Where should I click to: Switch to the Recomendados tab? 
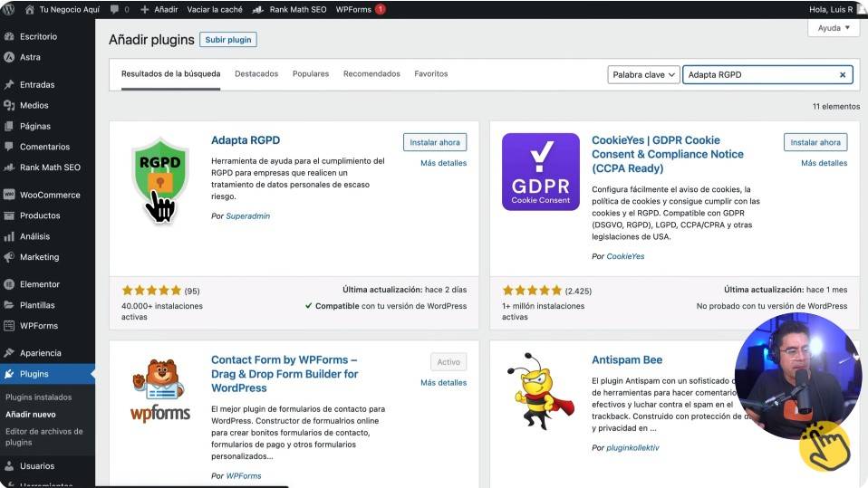tap(371, 74)
